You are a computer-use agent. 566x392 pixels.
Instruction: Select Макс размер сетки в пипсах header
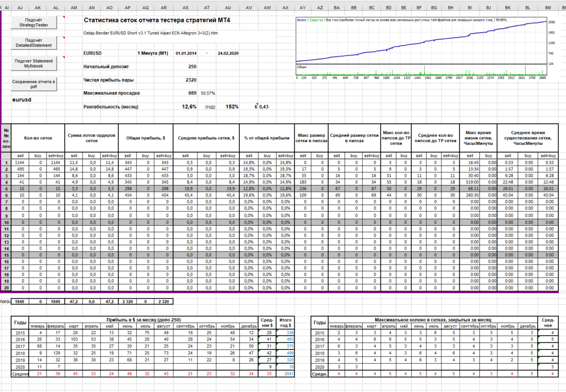[x=311, y=138]
